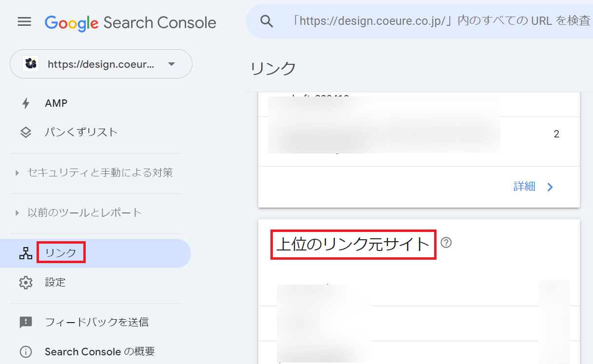
Task: Click the property favicon in site selector
Action: coord(31,64)
